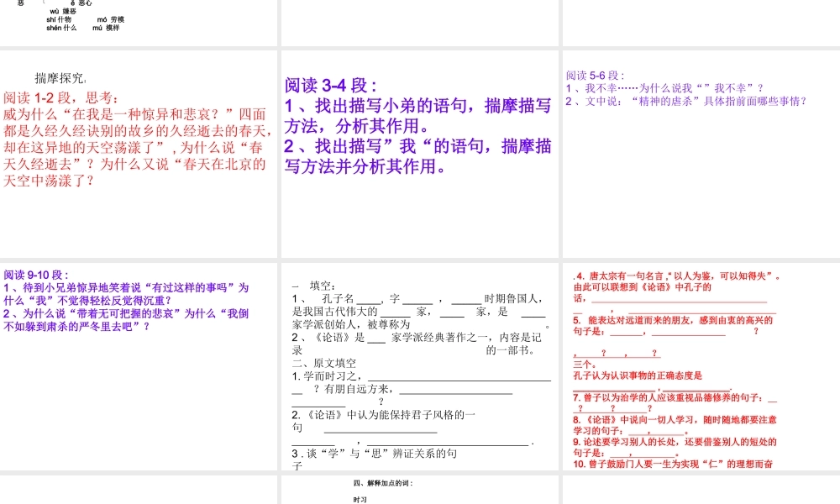The width and height of the screenshot is (840, 504).
Task: Click the pinyin entry mú 模样
Action: (x=106, y=28)
